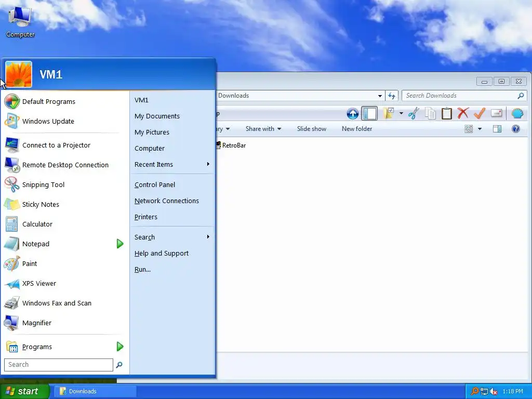Screen dimensions: 532x399
Task: Open Paint
Action: (x=63, y=263)
